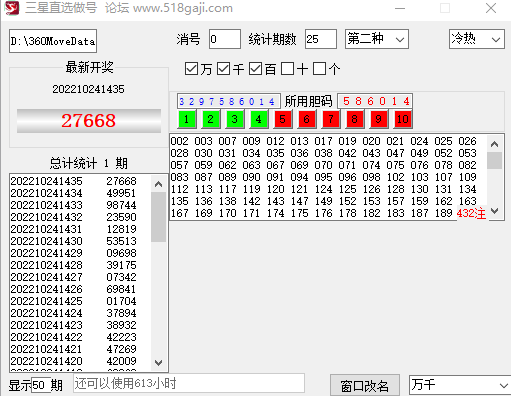Select history row 202210241425 with 01704
Viewport: 511px width, 396px height.
coord(74,301)
